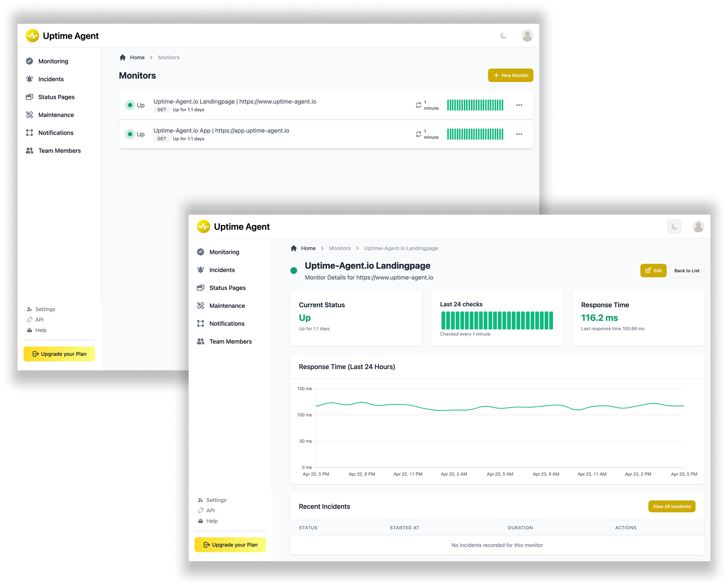
Task: Toggle dark mode moon in back window
Action: (x=503, y=36)
